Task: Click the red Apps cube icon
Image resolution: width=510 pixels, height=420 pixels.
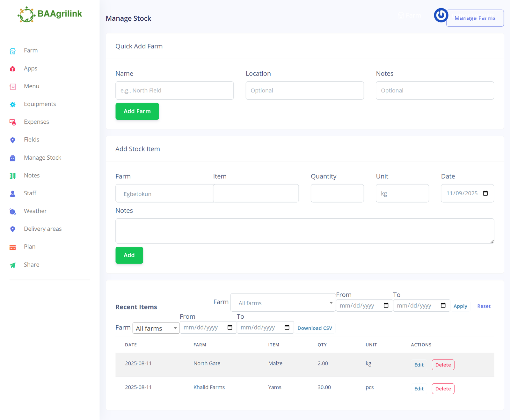Action: [13, 69]
